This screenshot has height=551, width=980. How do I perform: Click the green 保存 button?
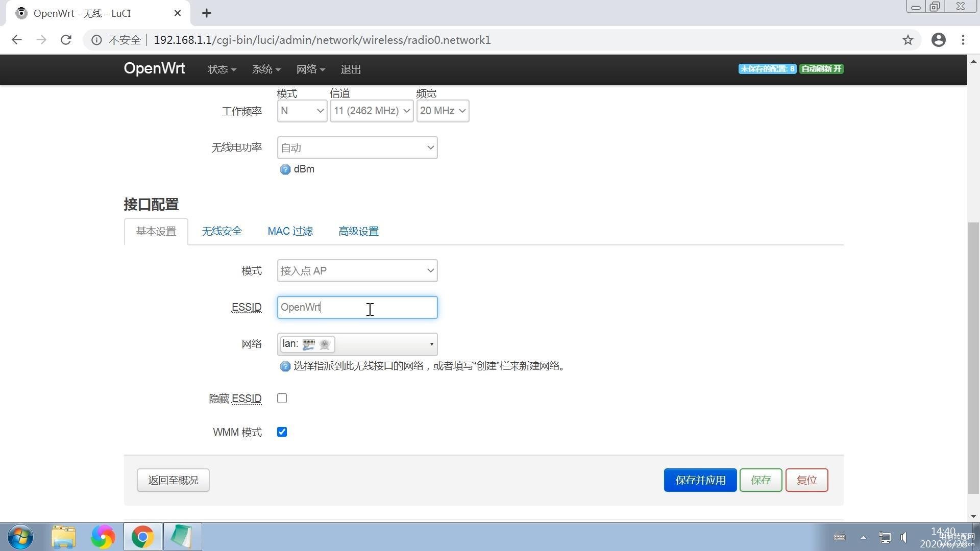761,480
